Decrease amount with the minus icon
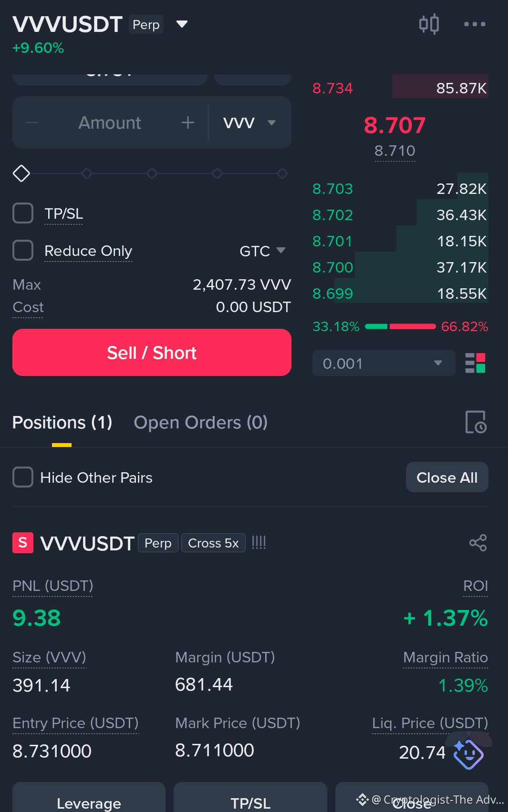Viewport: 508px width, 812px height. [x=32, y=123]
